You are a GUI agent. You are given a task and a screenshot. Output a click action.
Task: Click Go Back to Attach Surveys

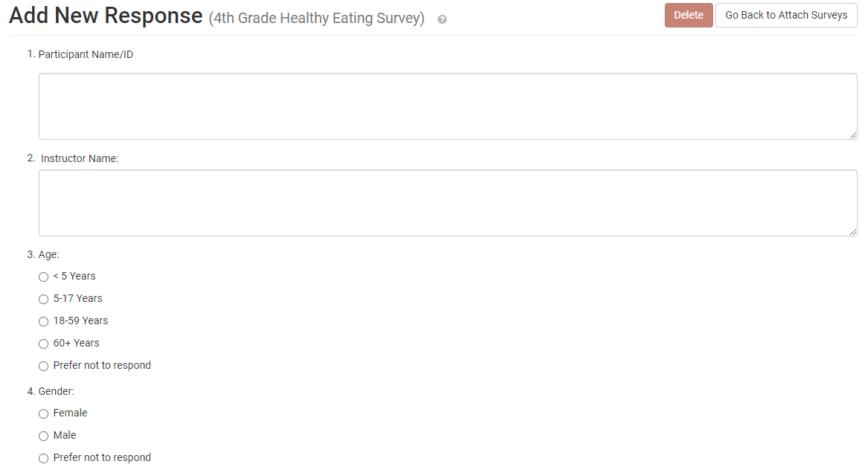(785, 15)
